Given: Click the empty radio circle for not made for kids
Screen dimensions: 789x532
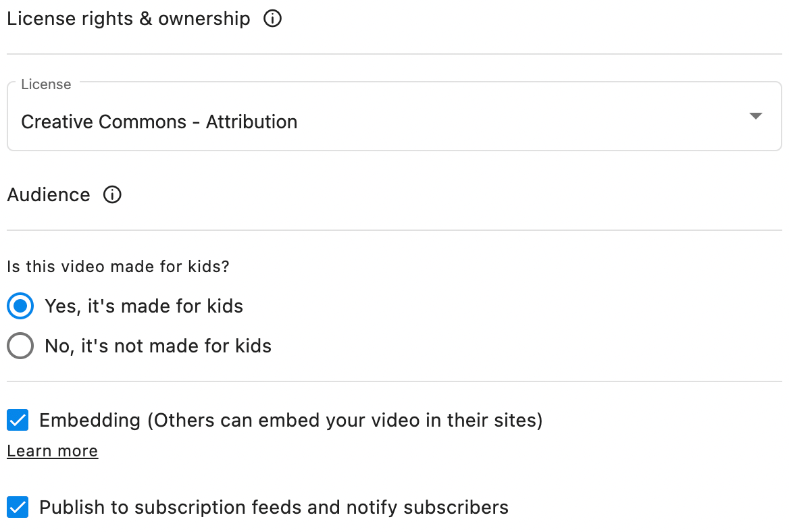Looking at the screenshot, I should click(x=20, y=346).
